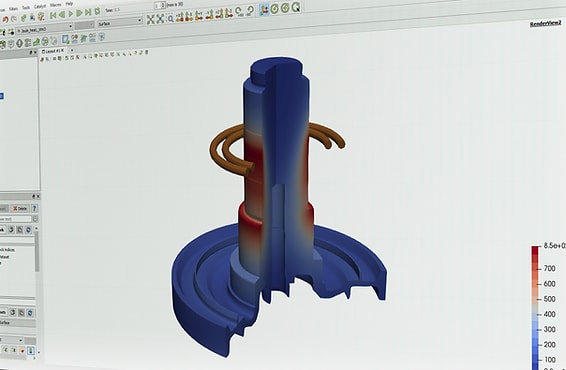Image resolution: width=566 pixels, height=370 pixels.
Task: Click the blue refresh icon beside Delete row
Action: (x=28, y=230)
